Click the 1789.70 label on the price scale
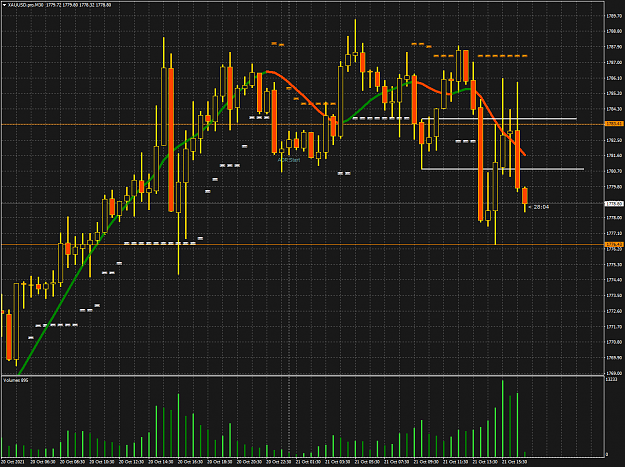Viewport: 625px width, 467px height. pyautogui.click(x=614, y=16)
